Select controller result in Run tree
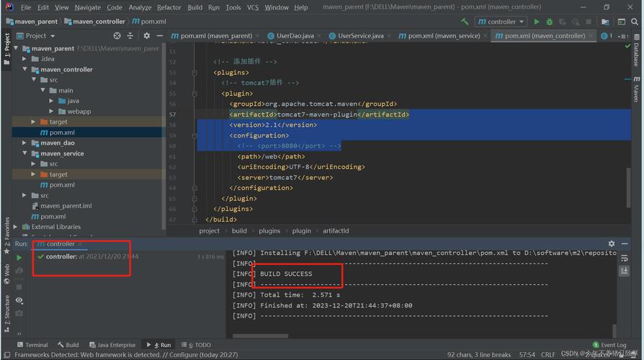 [x=89, y=256]
